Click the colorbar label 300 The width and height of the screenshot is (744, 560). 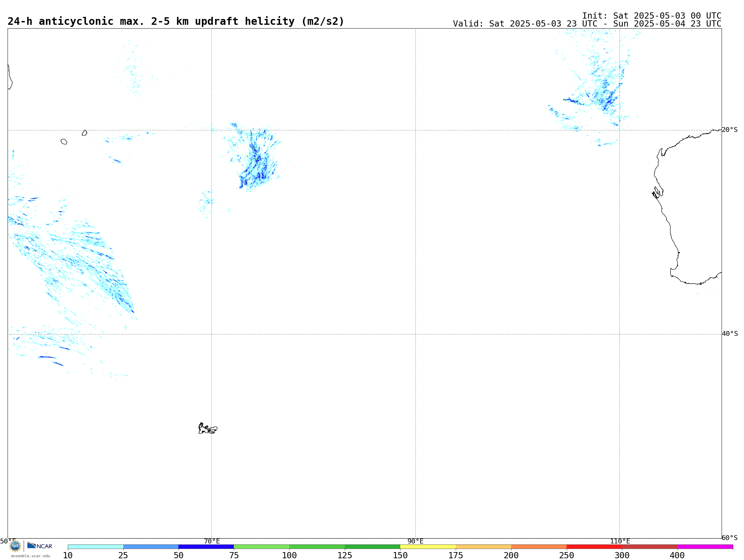[x=622, y=556]
